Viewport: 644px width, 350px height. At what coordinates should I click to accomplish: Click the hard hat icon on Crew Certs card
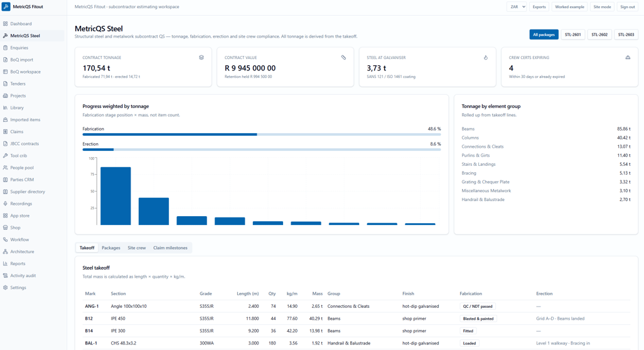[628, 58]
